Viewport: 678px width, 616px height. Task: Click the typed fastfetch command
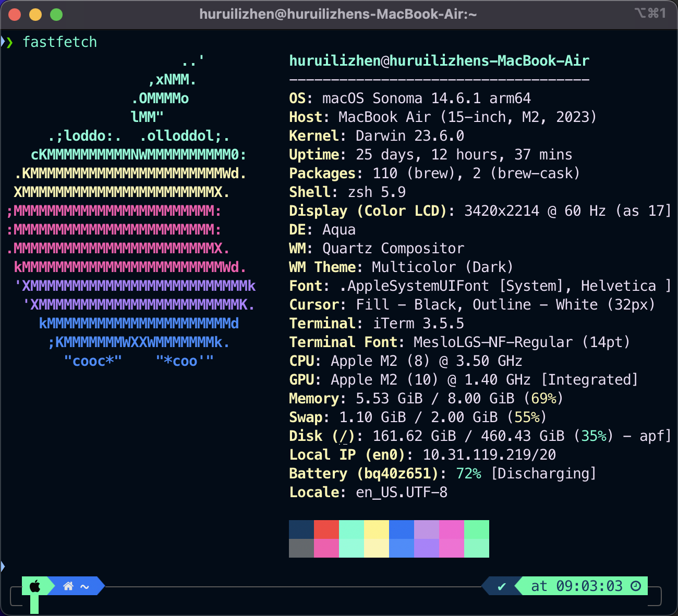click(x=60, y=42)
